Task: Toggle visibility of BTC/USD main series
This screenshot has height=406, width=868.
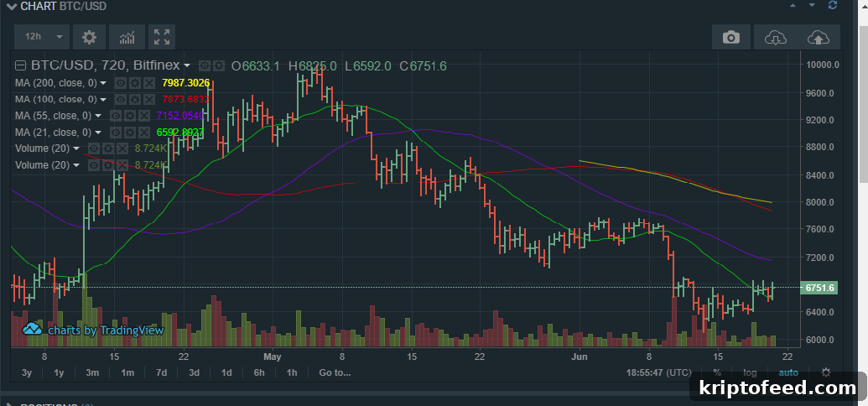Action: point(205,66)
